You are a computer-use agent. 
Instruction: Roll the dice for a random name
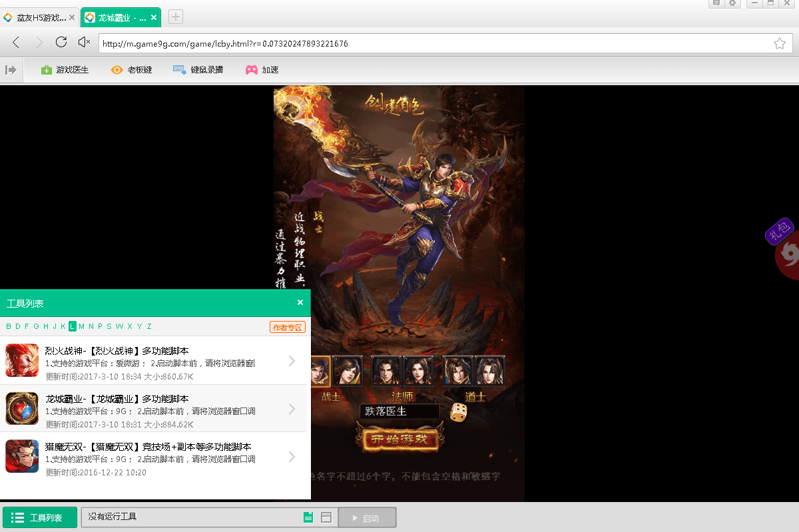(458, 412)
